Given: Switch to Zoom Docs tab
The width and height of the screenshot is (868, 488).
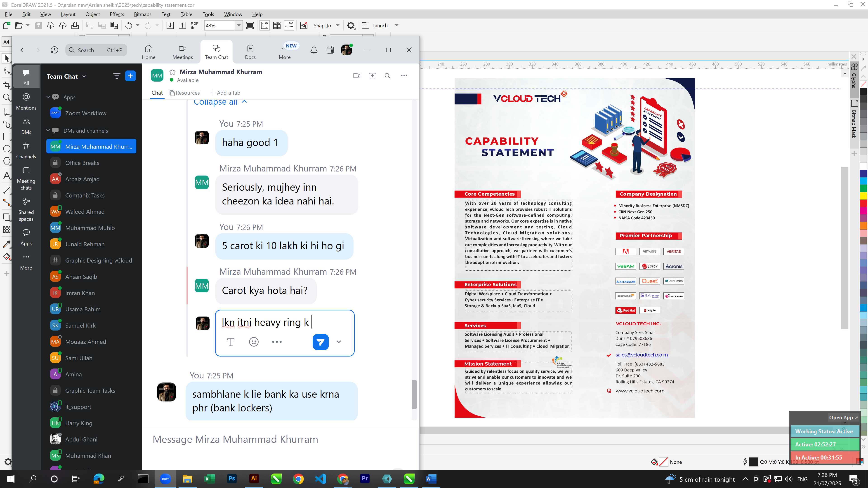Looking at the screenshot, I should [x=250, y=52].
